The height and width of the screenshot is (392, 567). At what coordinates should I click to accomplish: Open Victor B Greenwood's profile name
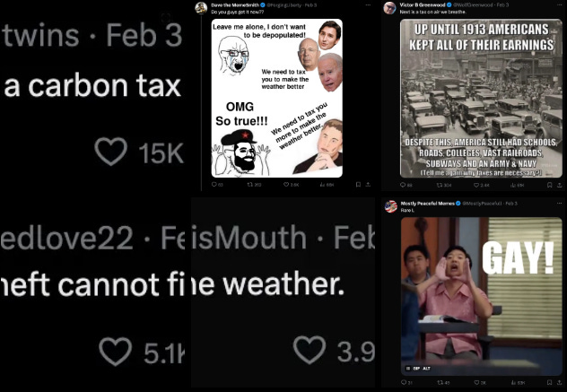[423, 5]
